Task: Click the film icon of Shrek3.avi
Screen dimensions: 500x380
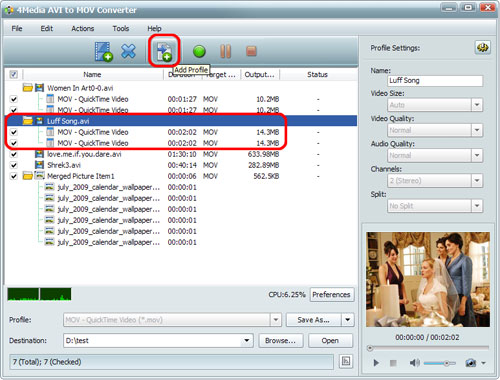Action: [39, 165]
